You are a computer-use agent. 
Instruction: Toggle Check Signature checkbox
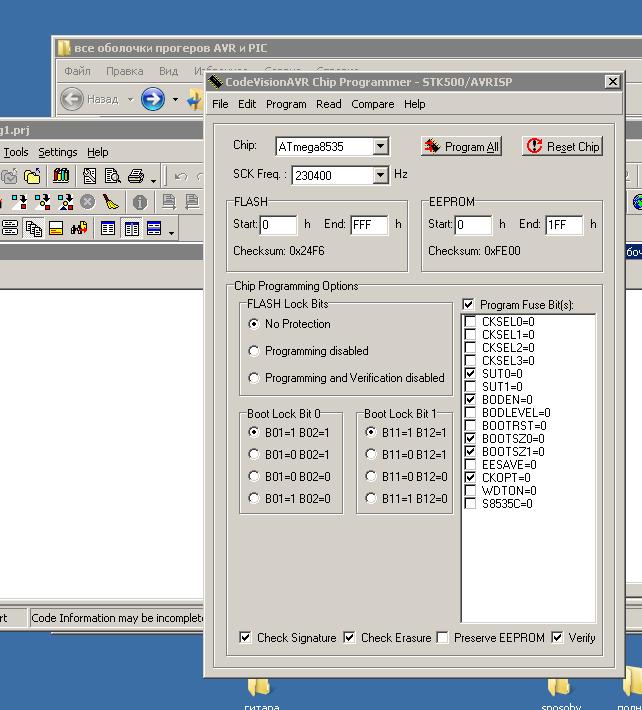[x=245, y=638]
